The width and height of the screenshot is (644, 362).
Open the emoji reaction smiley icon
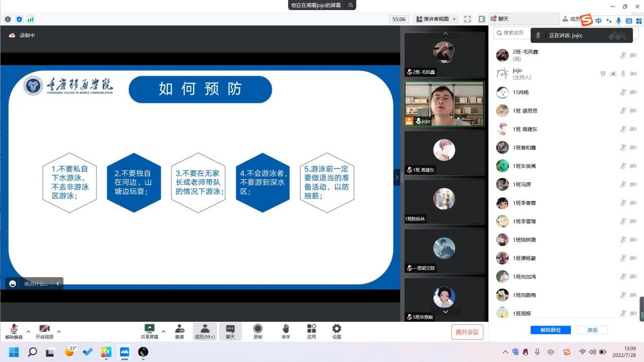click(13, 284)
